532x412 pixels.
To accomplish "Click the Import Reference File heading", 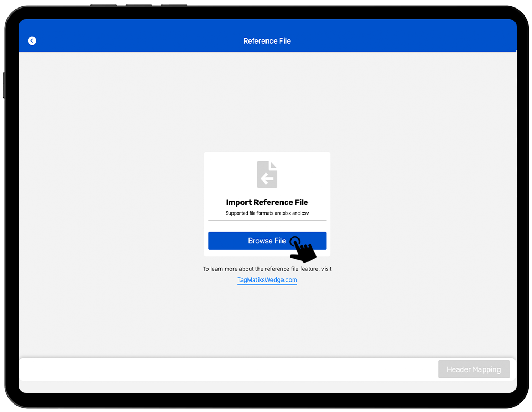I will tap(267, 202).
